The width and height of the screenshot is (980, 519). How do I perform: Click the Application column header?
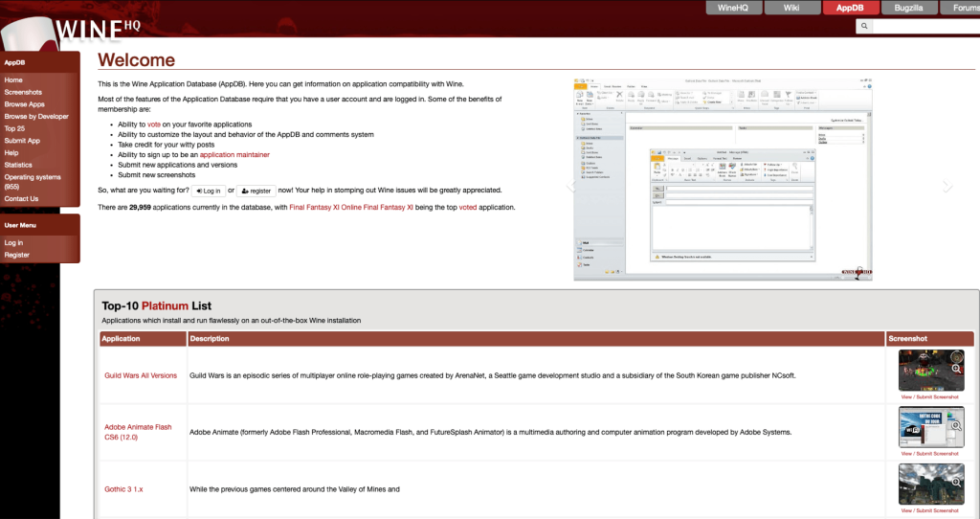[x=144, y=339]
